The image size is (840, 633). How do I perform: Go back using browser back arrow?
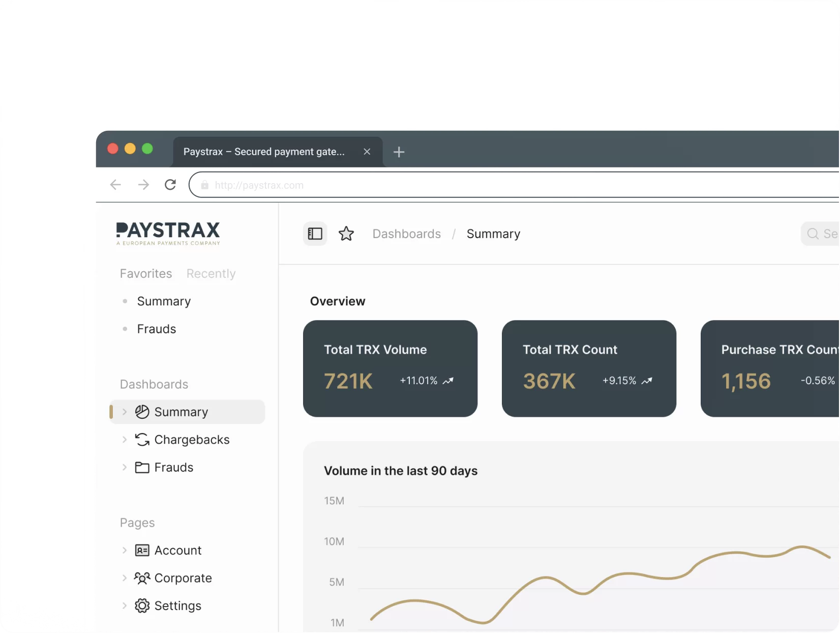pos(115,185)
